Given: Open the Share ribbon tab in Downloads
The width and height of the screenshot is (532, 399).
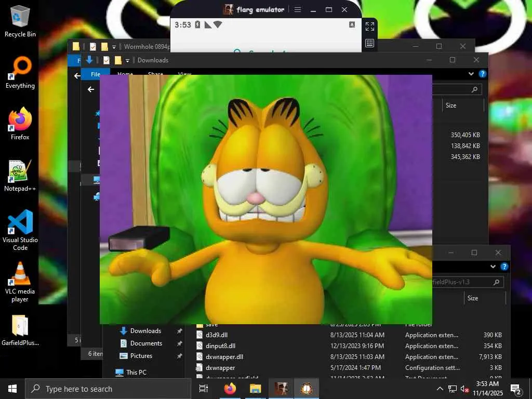Looking at the screenshot, I should point(155,74).
